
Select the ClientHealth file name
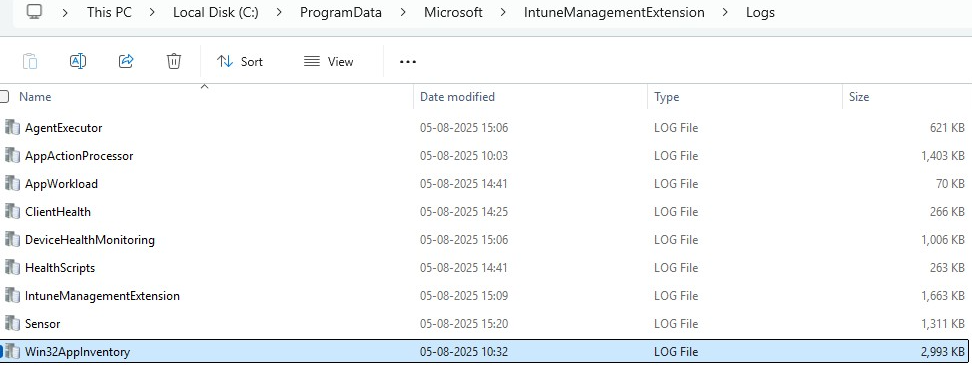tap(58, 211)
